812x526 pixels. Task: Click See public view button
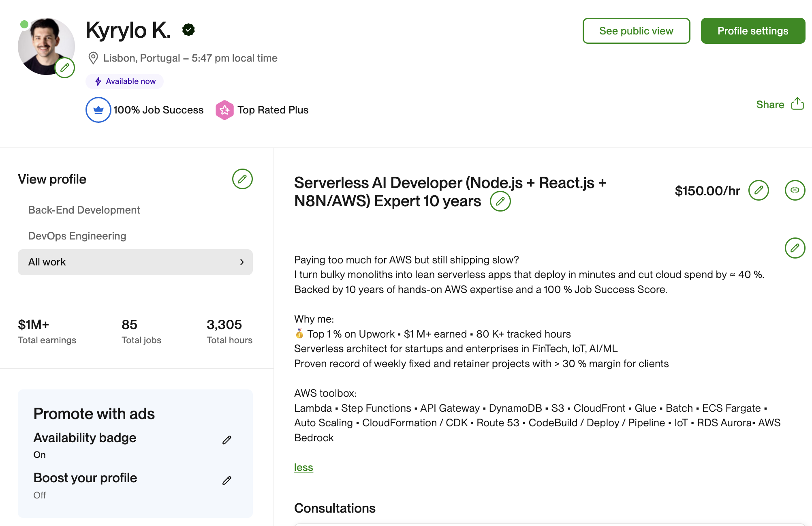click(636, 31)
